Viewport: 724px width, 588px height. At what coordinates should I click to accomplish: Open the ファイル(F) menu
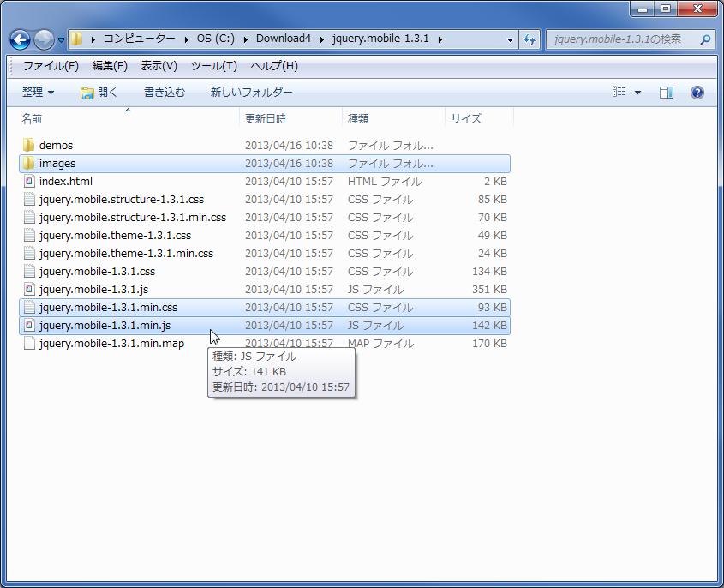tap(51, 66)
